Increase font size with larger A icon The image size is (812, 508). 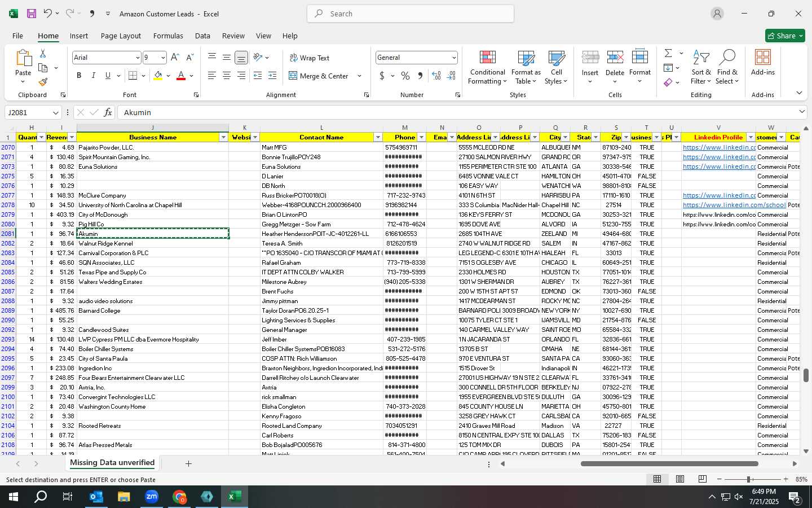(175, 58)
